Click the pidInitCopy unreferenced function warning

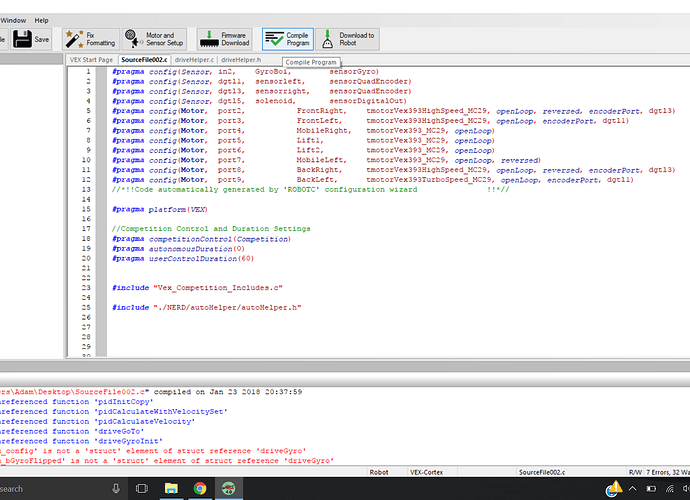[x=77, y=401]
